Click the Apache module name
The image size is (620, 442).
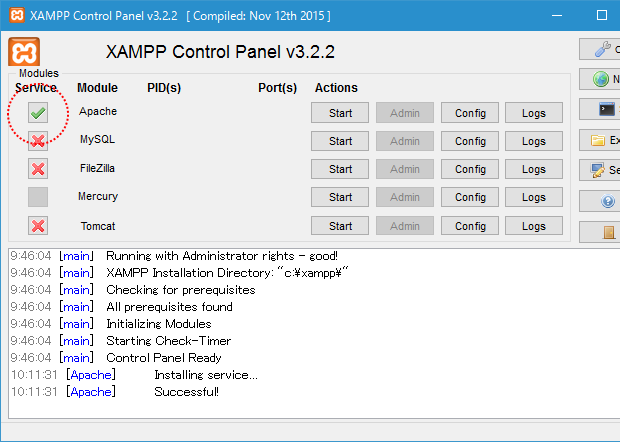[98, 111]
